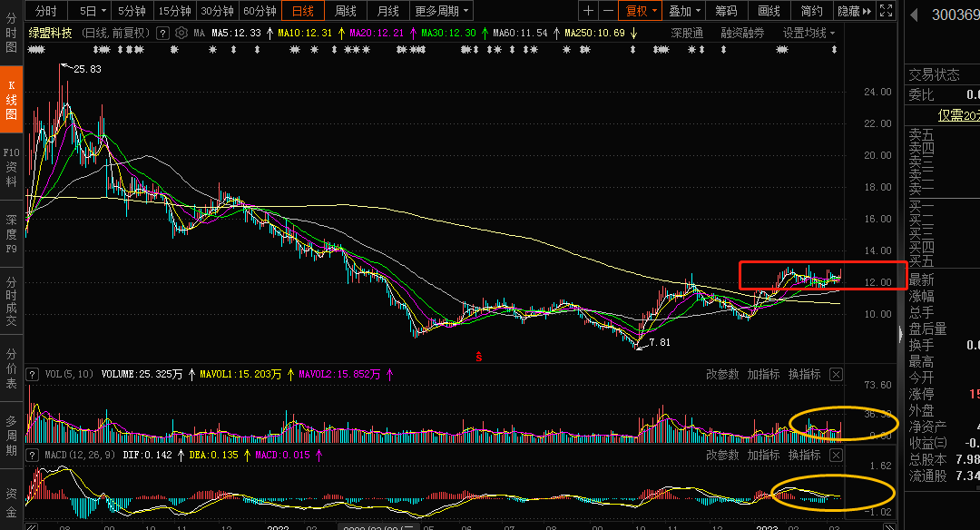Click the MA20:12.21 moving average label
980x530 pixels.
(x=377, y=33)
